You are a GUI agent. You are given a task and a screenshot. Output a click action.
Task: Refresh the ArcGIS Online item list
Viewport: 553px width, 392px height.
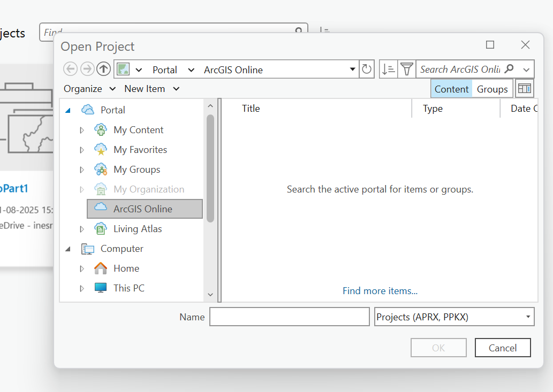click(367, 68)
